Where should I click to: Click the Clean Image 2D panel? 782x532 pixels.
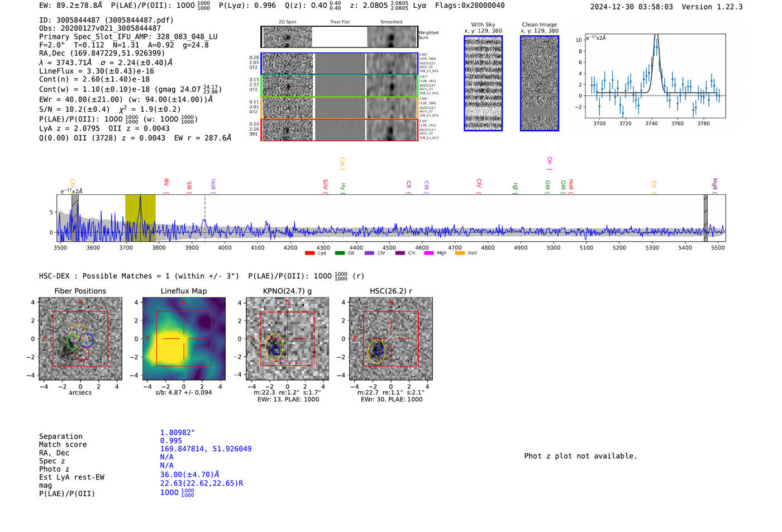click(x=540, y=83)
